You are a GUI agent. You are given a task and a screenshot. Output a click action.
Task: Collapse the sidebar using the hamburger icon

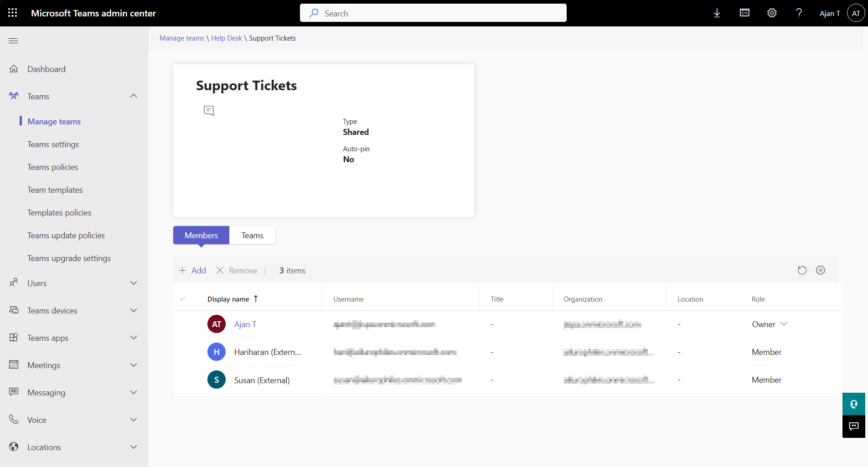point(13,41)
